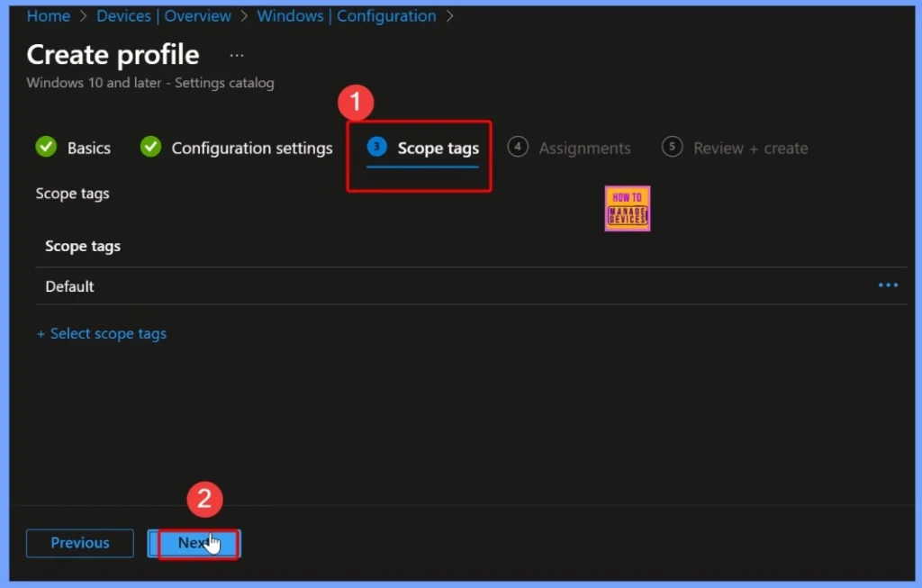Viewport: 922px width, 588px height.
Task: Open the ellipsis menu beside Create profile
Action: coord(236,55)
